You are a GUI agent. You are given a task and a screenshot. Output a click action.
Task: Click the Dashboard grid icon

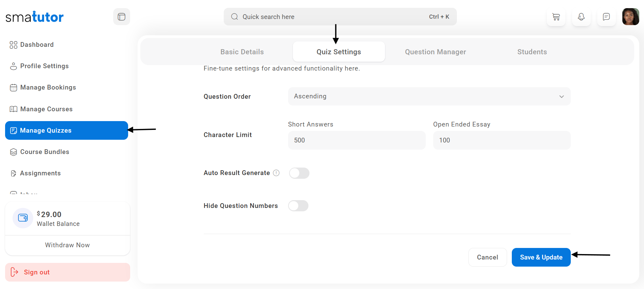pos(13,45)
